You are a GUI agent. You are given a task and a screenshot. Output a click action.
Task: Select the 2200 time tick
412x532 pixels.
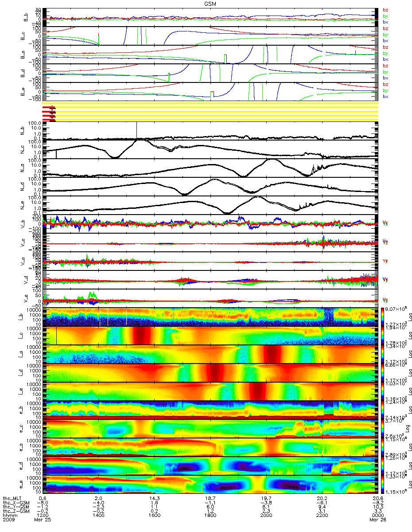(322, 516)
